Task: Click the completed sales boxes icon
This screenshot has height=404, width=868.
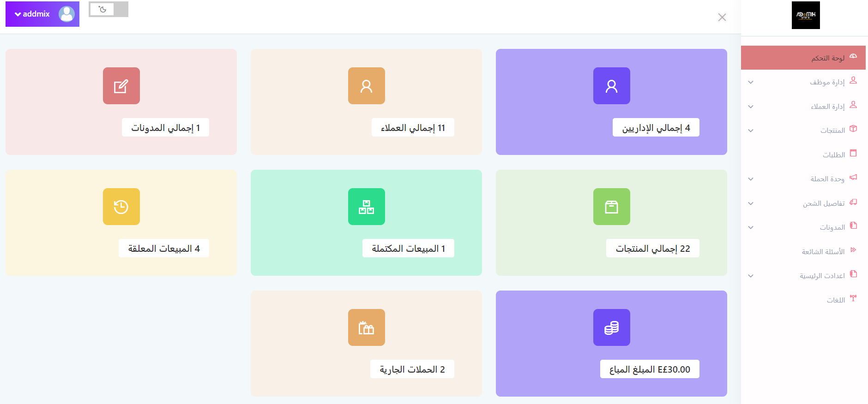Action: tap(366, 207)
